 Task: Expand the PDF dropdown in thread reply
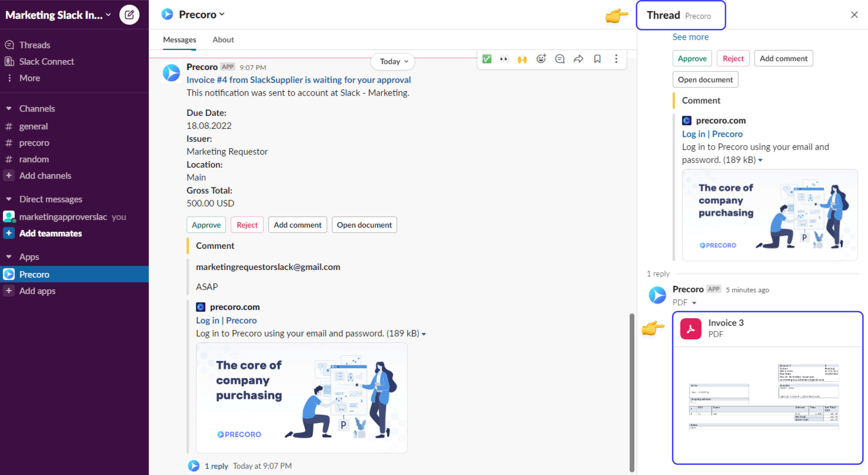693,303
